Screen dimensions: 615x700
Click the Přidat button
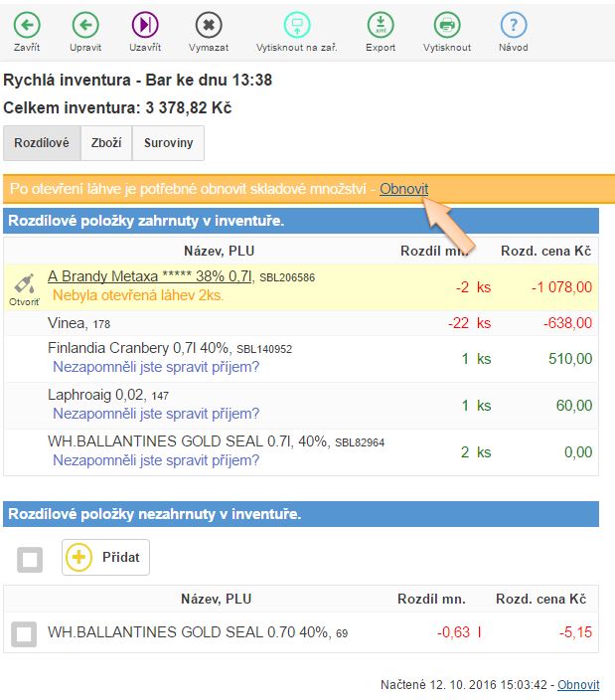pos(105,558)
